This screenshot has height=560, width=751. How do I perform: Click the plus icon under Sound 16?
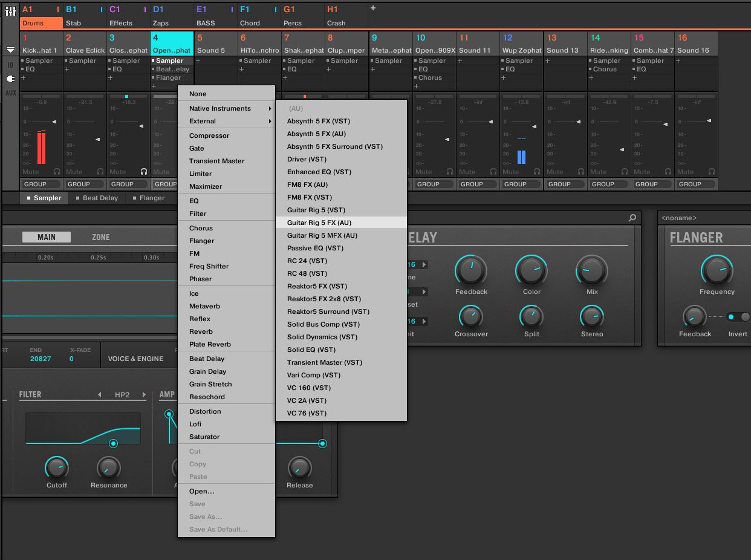pos(678,60)
